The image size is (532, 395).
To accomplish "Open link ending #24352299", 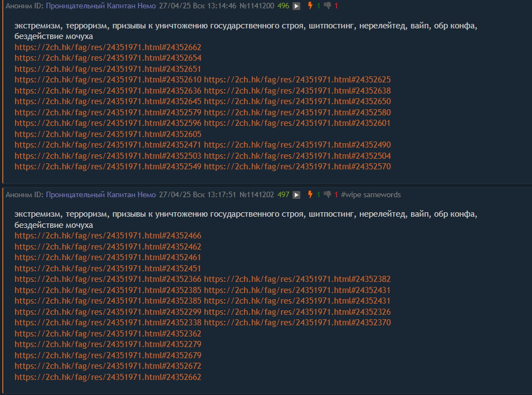I will [x=108, y=312].
